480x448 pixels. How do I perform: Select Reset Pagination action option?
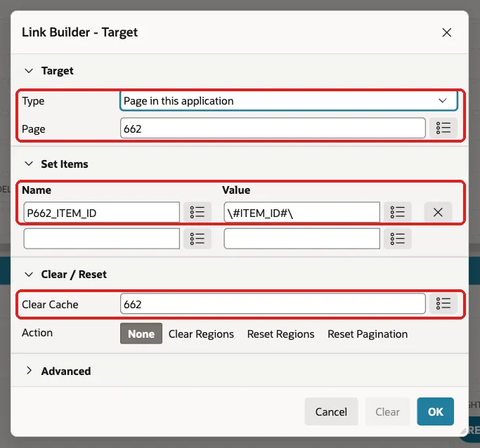point(368,334)
